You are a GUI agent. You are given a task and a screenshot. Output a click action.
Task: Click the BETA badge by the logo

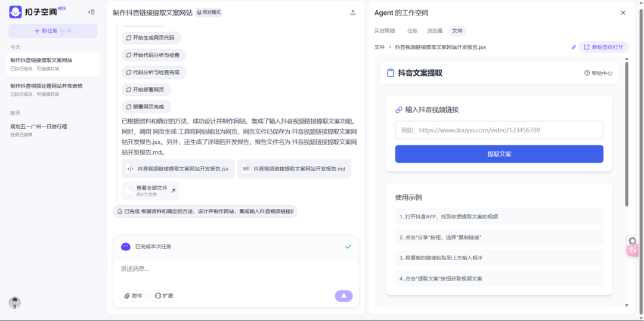coord(62,8)
